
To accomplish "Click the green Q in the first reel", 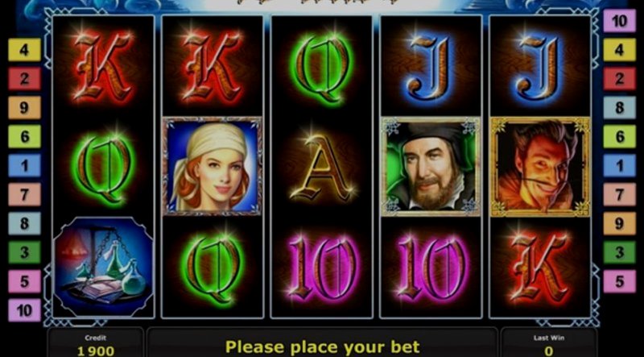I will pos(104,166).
